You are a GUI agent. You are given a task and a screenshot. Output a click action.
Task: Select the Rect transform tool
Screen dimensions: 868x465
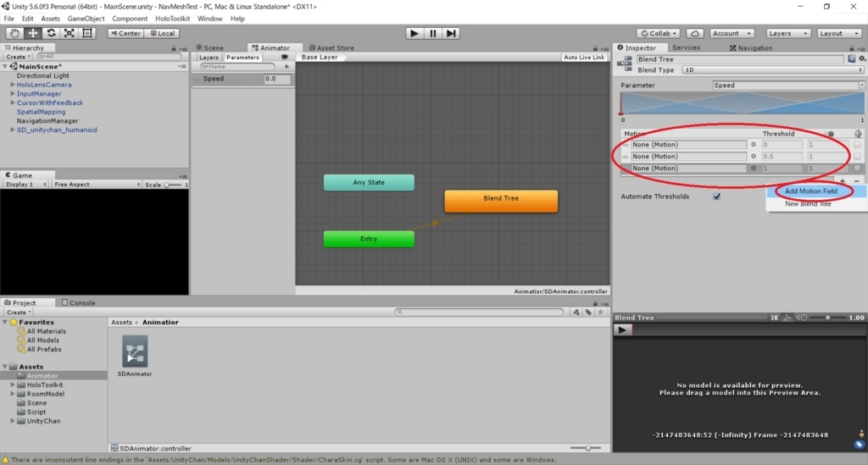(x=87, y=33)
